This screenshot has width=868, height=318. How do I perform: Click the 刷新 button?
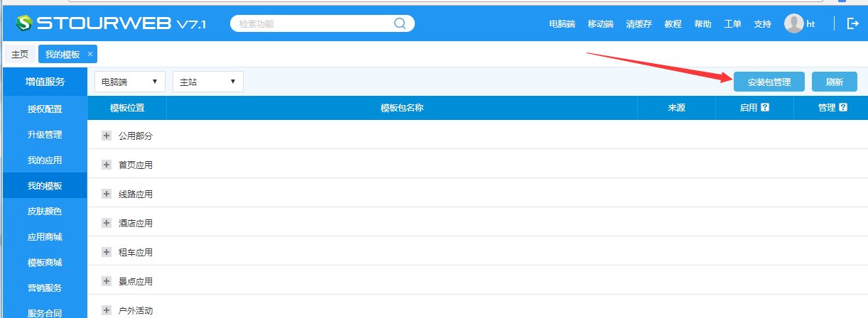pos(834,82)
